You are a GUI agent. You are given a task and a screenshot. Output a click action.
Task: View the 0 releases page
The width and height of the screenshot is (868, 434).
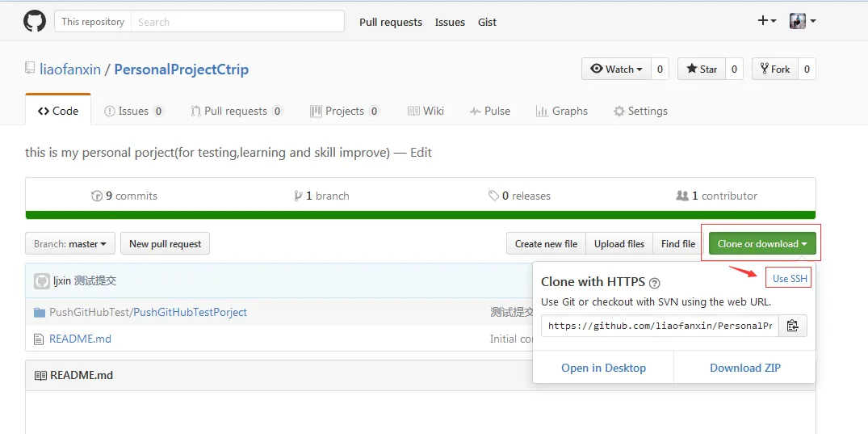(x=520, y=196)
